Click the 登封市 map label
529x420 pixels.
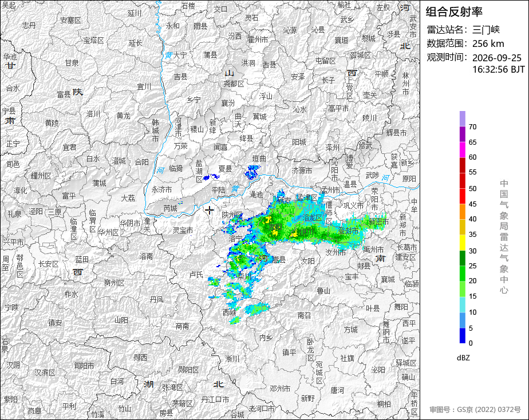click(x=348, y=231)
